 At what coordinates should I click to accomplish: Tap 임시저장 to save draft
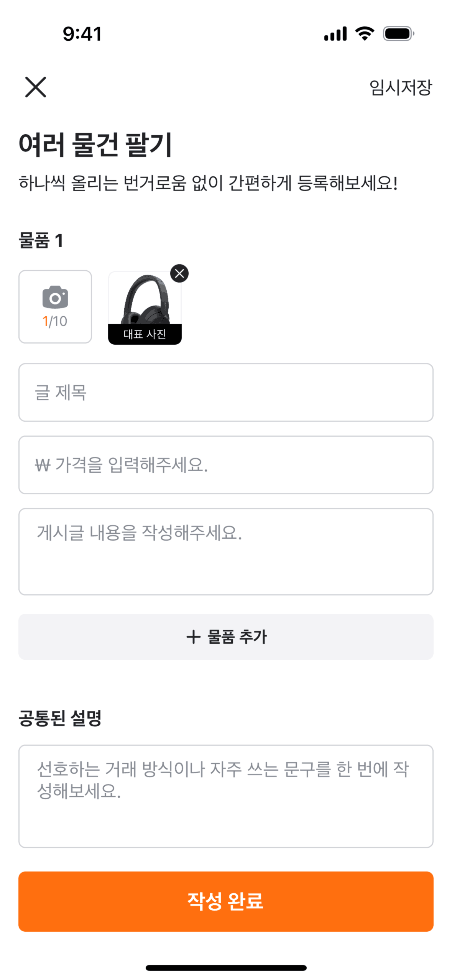[x=400, y=88]
